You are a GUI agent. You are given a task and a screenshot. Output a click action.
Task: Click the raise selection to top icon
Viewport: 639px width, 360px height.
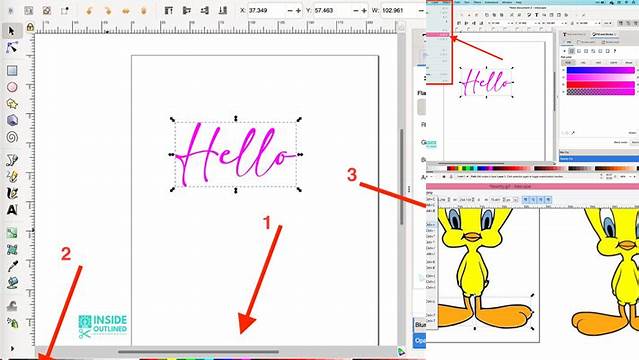[x=169, y=11]
